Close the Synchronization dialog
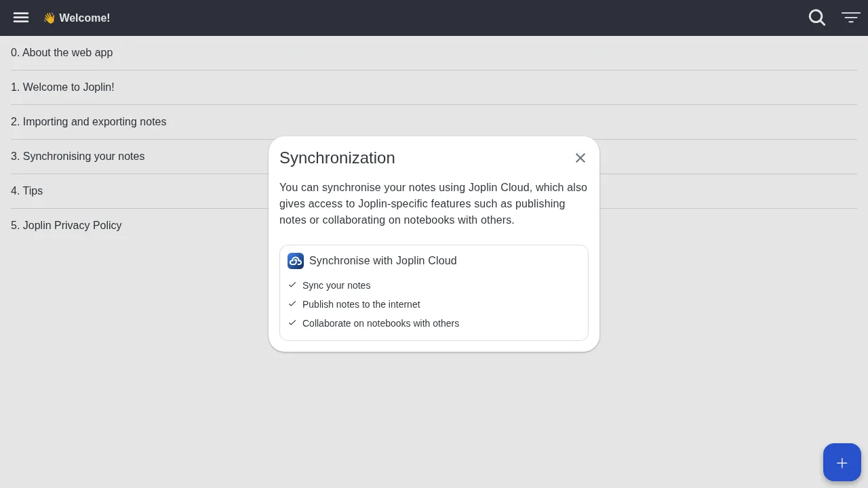The height and width of the screenshot is (488, 868). coord(580,158)
